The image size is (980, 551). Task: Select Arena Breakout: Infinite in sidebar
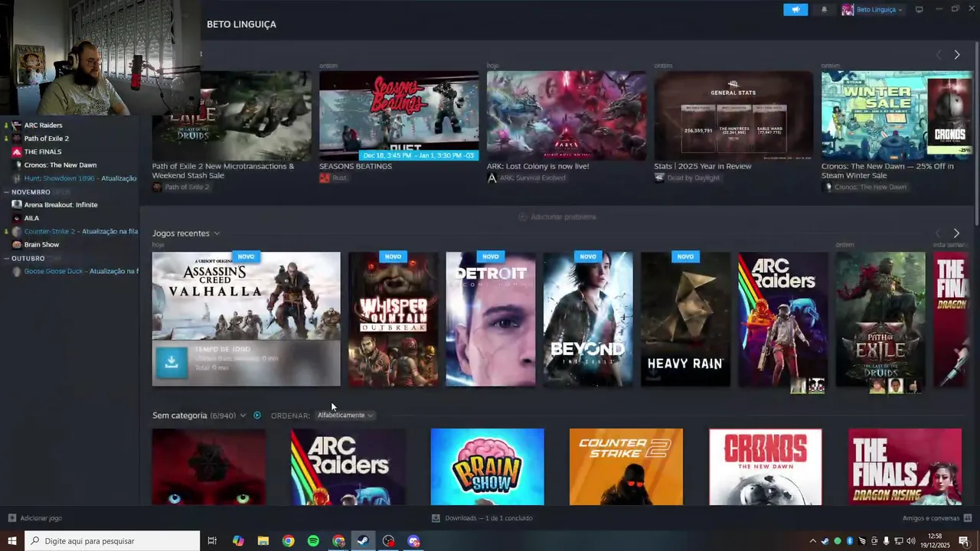[60, 205]
